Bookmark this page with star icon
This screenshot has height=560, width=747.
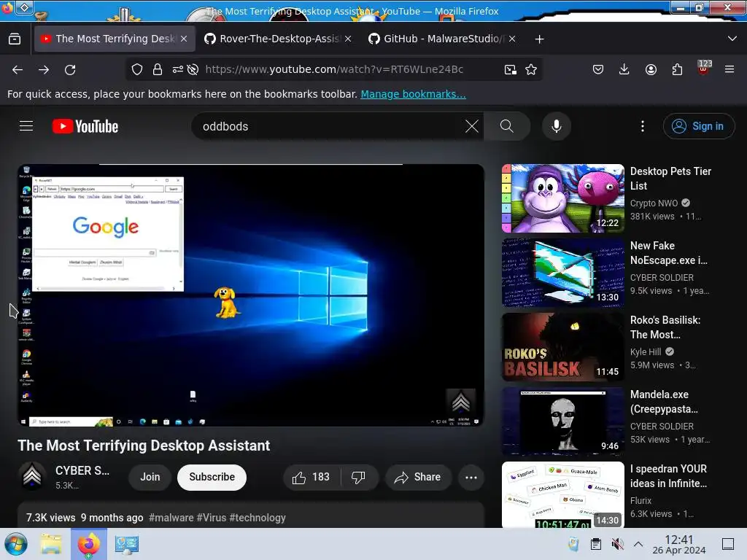coord(531,69)
